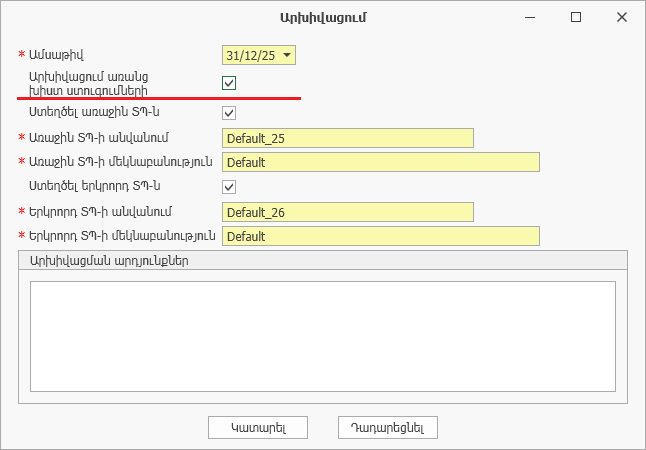Focus the Երկրորդ ՏՊ-ի մեկնաբանություն input field
This screenshot has height=450, width=646.
(x=381, y=236)
